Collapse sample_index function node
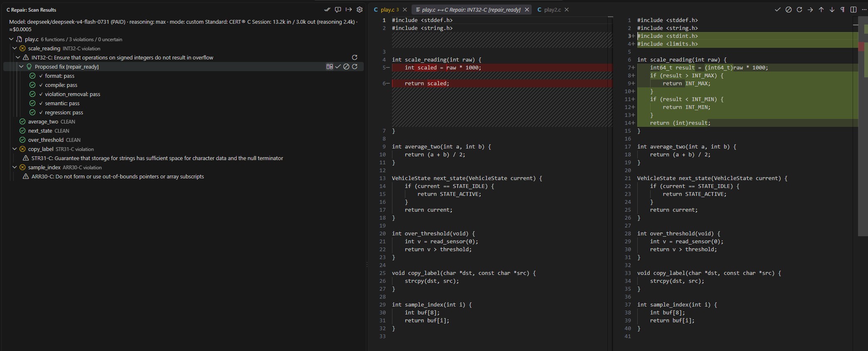 coord(15,167)
